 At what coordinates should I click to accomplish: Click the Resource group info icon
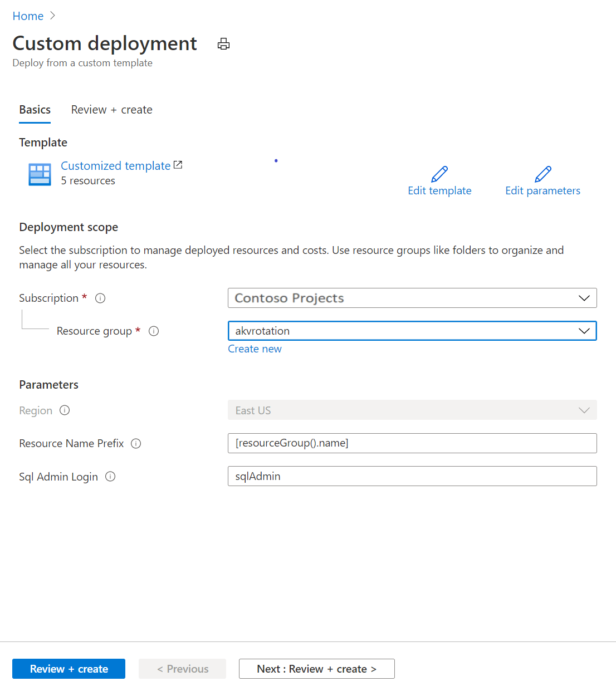[154, 331]
